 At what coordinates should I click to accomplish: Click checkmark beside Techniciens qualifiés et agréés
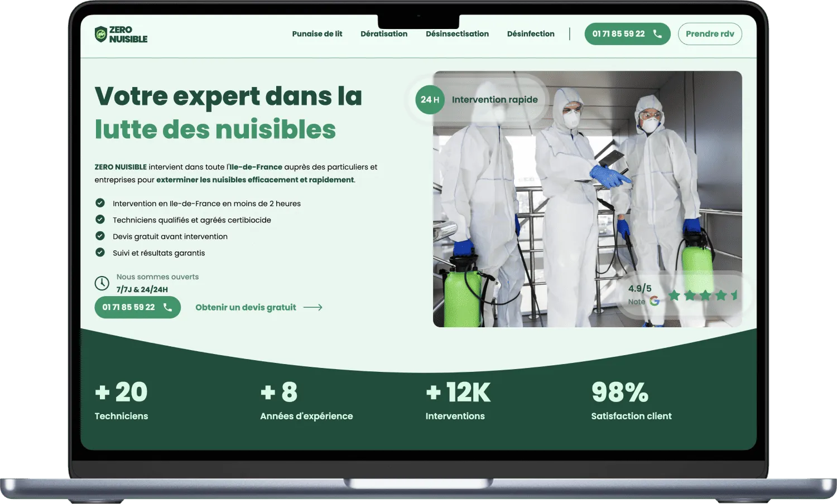coord(100,219)
